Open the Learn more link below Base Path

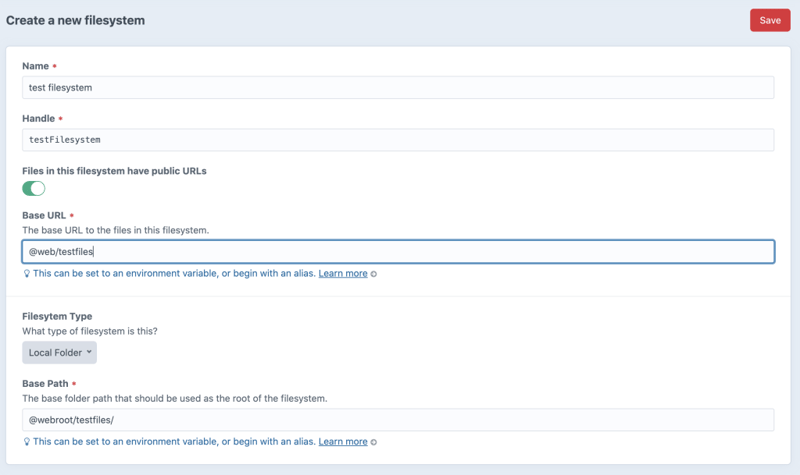coord(343,441)
